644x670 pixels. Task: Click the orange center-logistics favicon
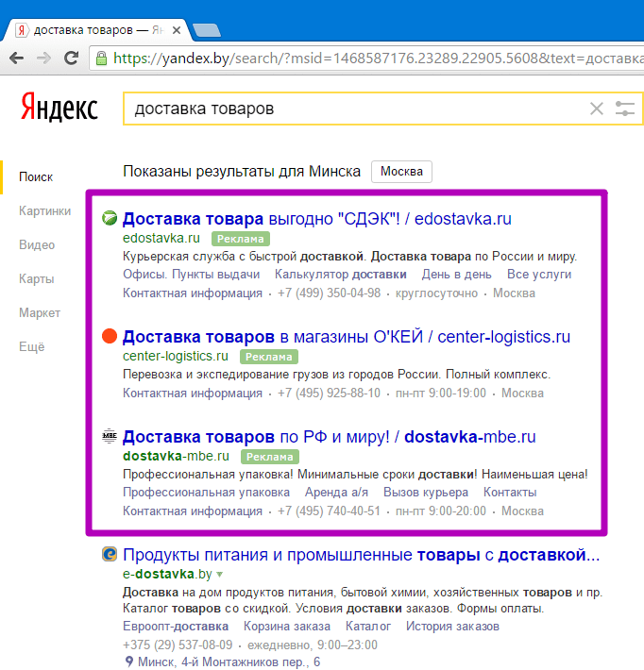[110, 337]
